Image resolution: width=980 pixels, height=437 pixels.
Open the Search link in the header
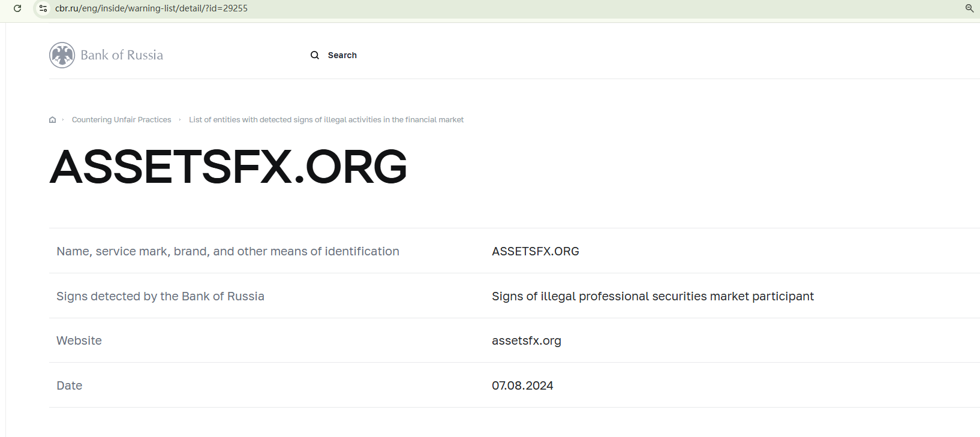coord(342,55)
